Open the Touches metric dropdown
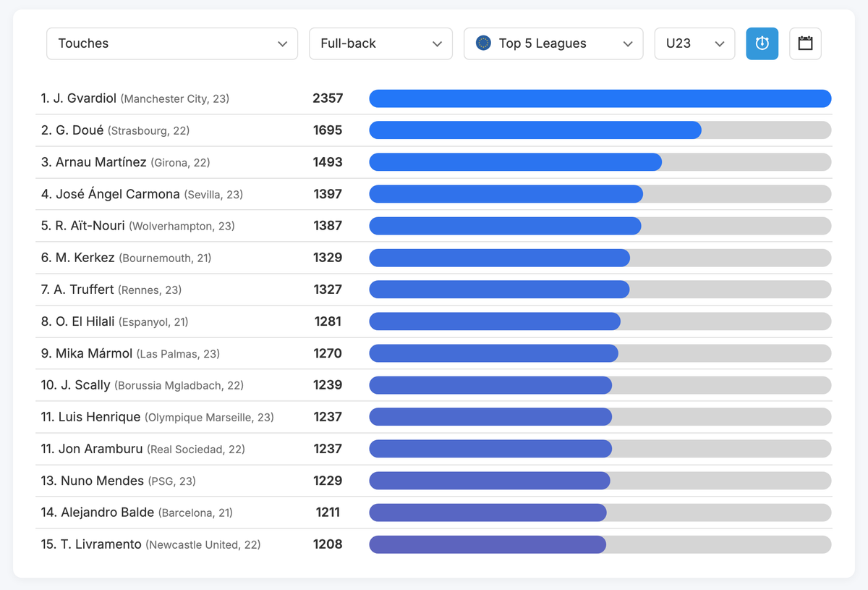 [172, 43]
